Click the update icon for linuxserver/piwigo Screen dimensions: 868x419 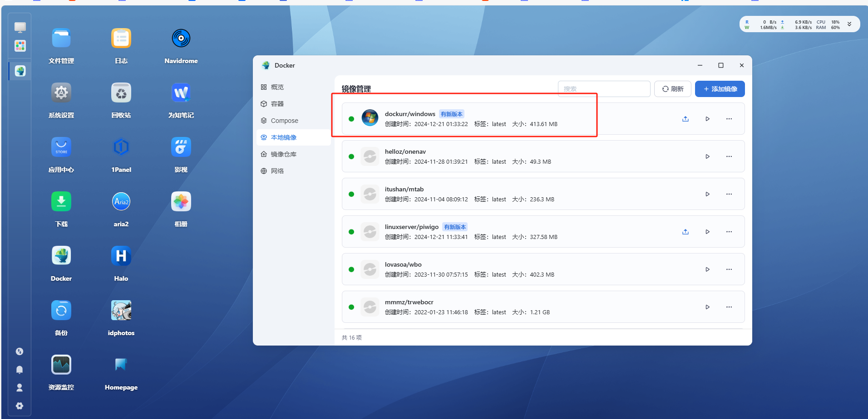pyautogui.click(x=686, y=232)
